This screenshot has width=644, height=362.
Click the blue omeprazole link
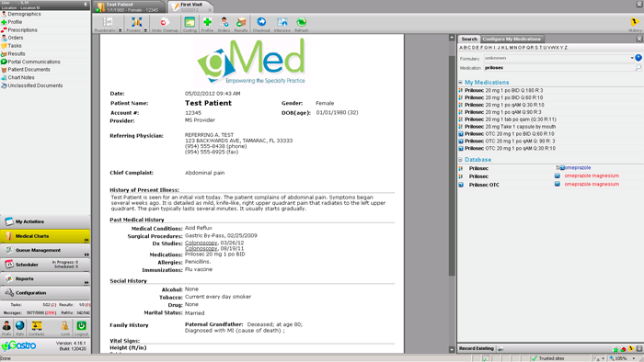pyautogui.click(x=578, y=167)
